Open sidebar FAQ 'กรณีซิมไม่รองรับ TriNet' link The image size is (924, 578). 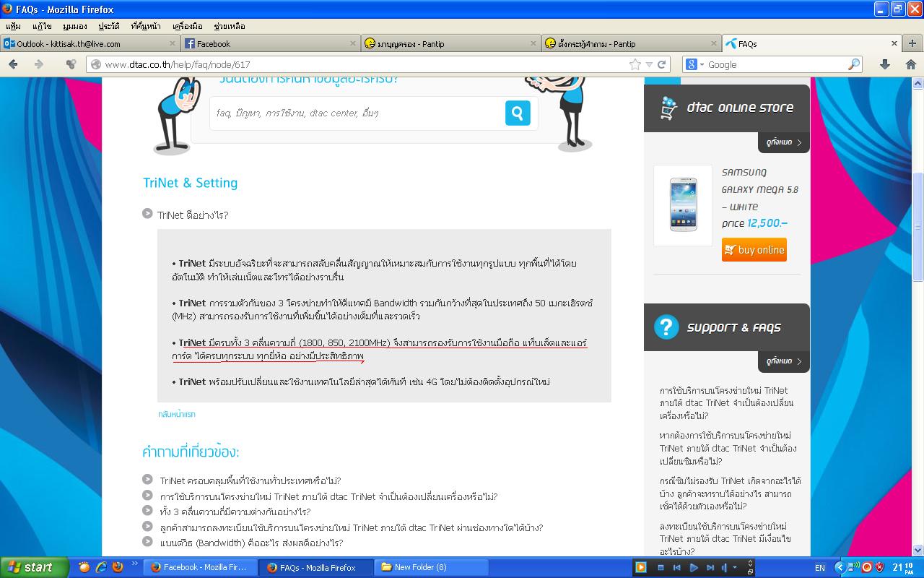[731, 493]
